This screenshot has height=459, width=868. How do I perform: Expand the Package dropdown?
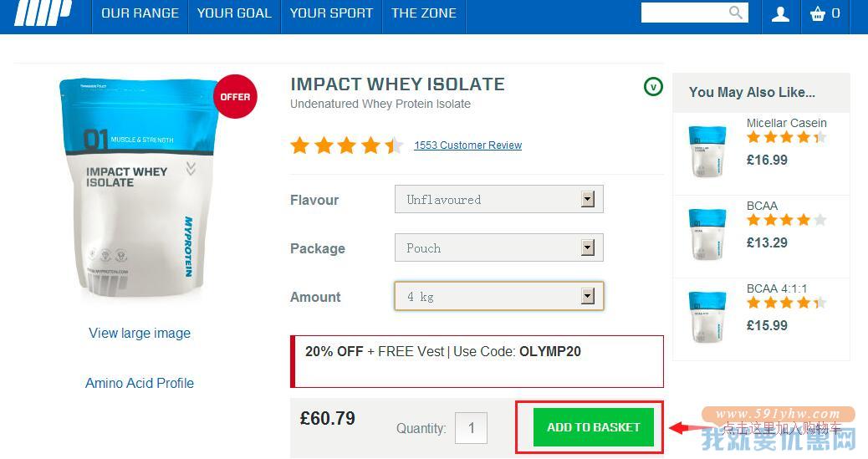click(498, 247)
